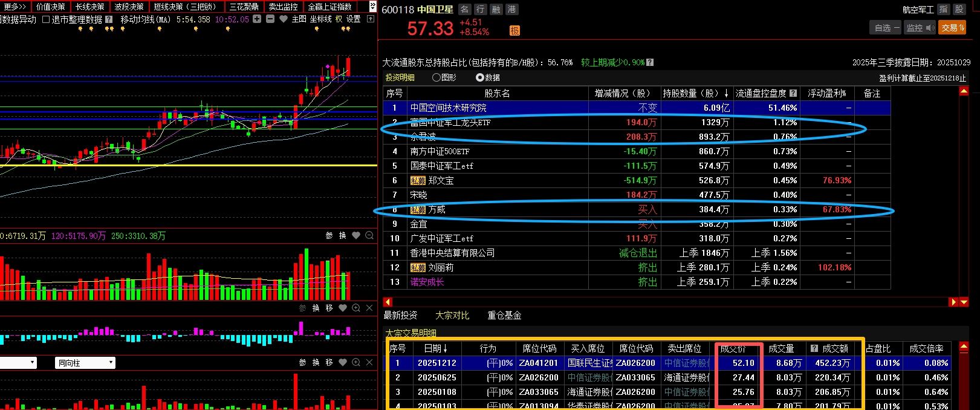Screen dimensions: 980x410
Task: Click heart icon in second sub-chart header
Action: point(343,308)
